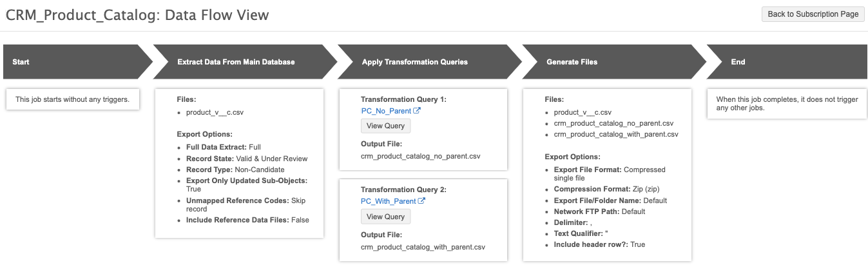This screenshot has width=868, height=265.
Task: Select the Generate Files stage header
Action: [572, 62]
